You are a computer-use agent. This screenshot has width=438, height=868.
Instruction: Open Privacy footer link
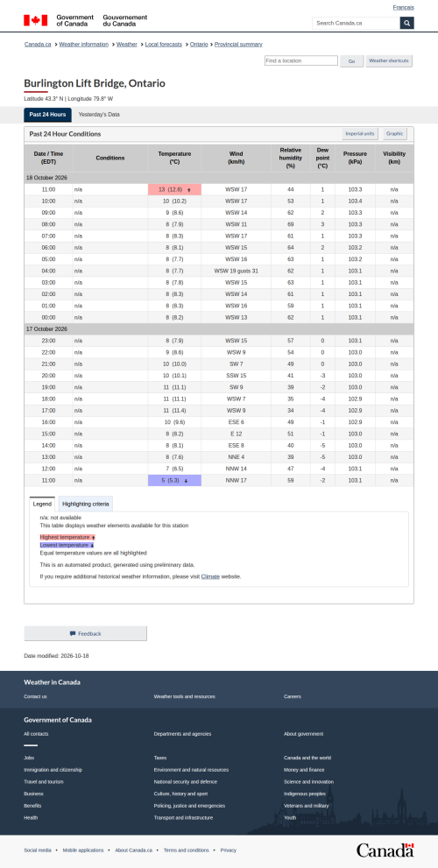tap(228, 850)
